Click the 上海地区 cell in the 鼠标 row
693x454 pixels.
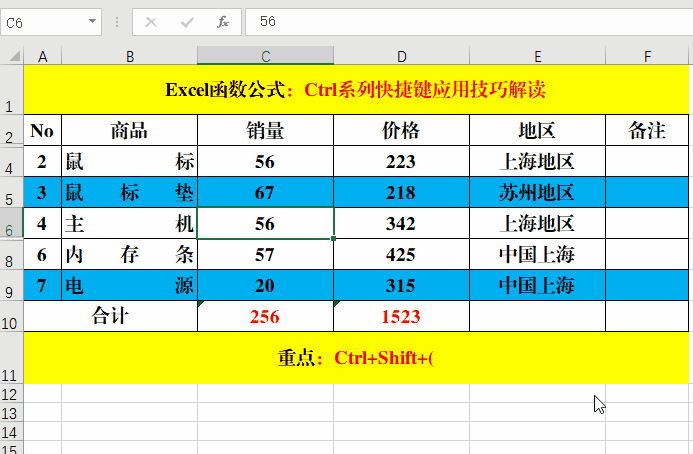pos(537,161)
